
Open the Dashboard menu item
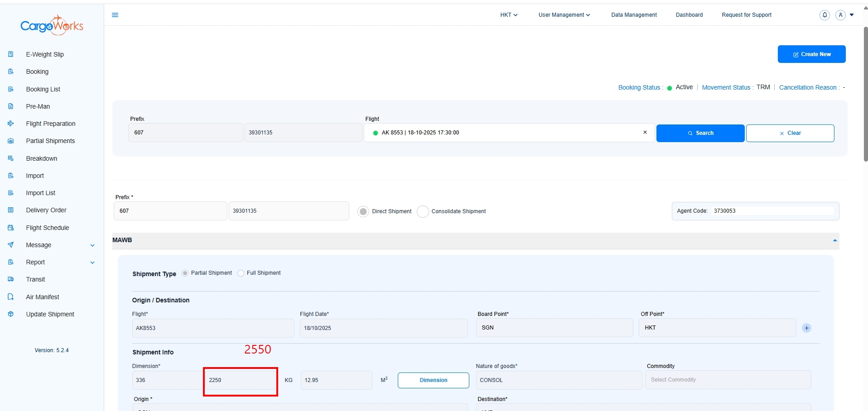click(689, 15)
